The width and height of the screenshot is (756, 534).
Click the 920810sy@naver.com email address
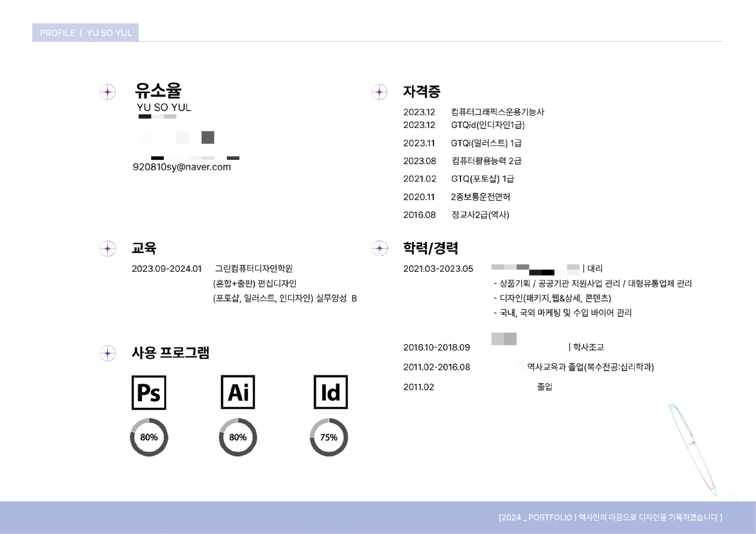pyautogui.click(x=182, y=167)
